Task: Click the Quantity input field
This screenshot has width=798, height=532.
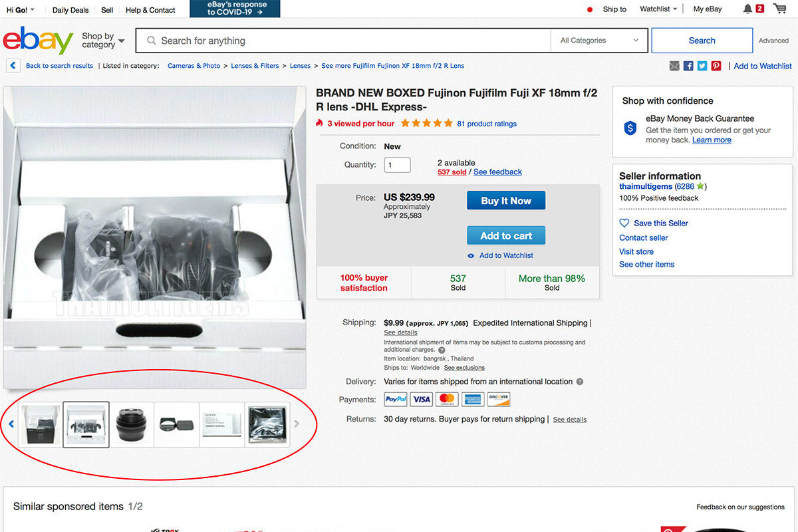Action: click(x=397, y=165)
